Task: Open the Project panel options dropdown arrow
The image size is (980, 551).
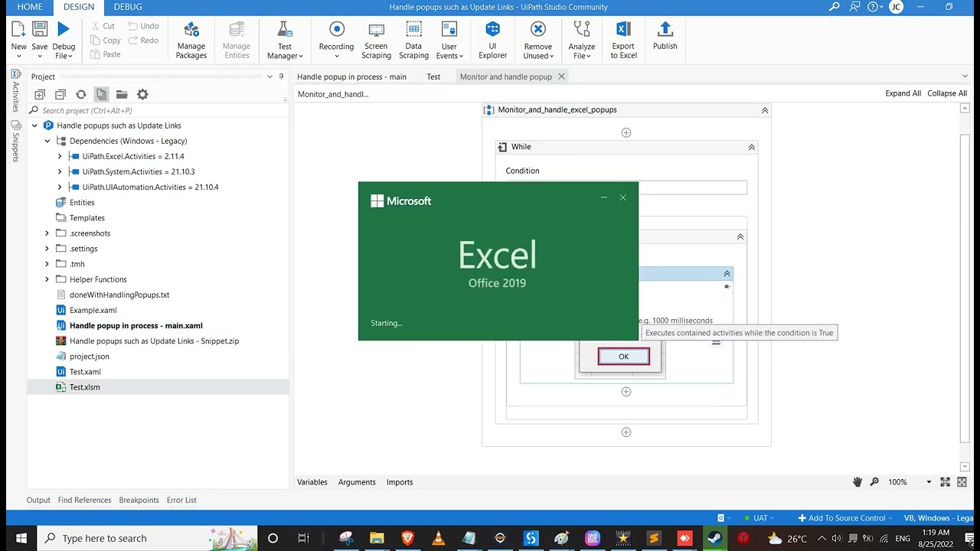Action: tap(269, 77)
